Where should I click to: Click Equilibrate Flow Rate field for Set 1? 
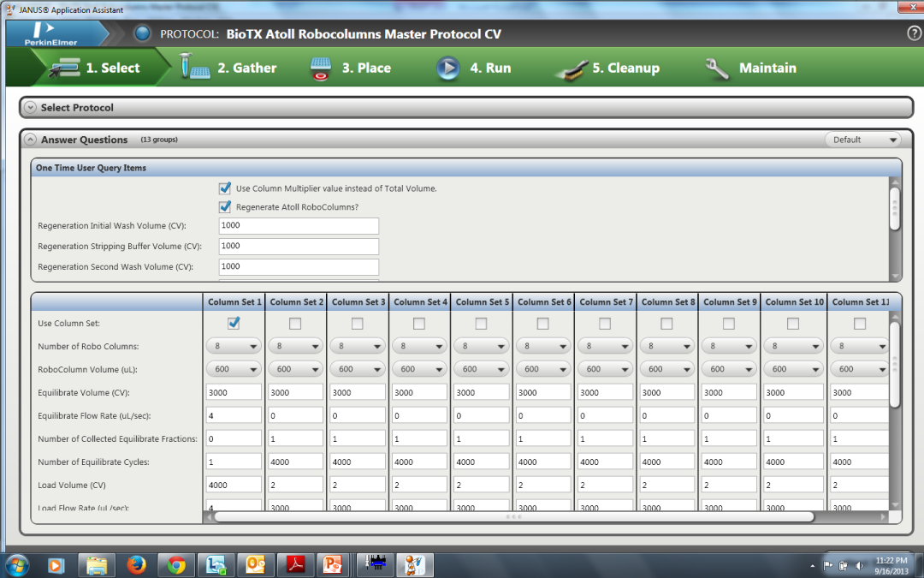click(x=234, y=415)
